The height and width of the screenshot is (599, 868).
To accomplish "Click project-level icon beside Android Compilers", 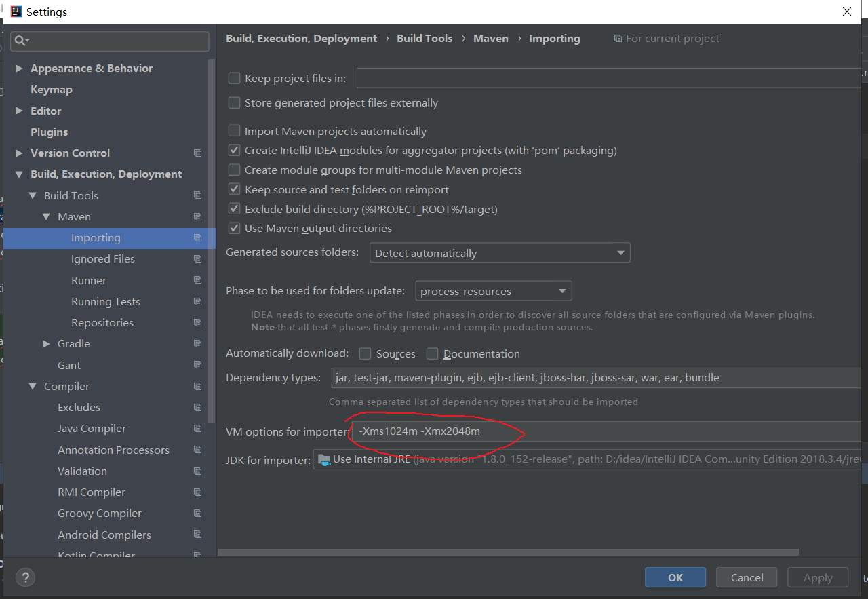I will tap(197, 535).
